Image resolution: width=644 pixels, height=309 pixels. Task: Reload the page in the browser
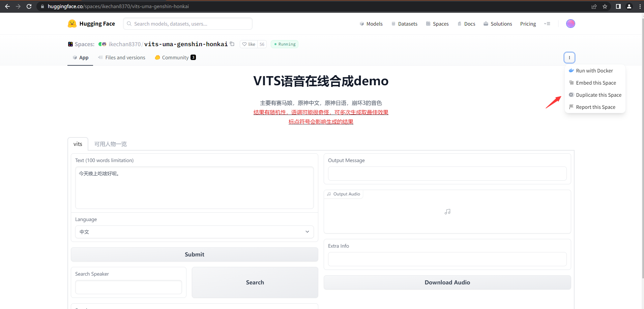(x=29, y=6)
